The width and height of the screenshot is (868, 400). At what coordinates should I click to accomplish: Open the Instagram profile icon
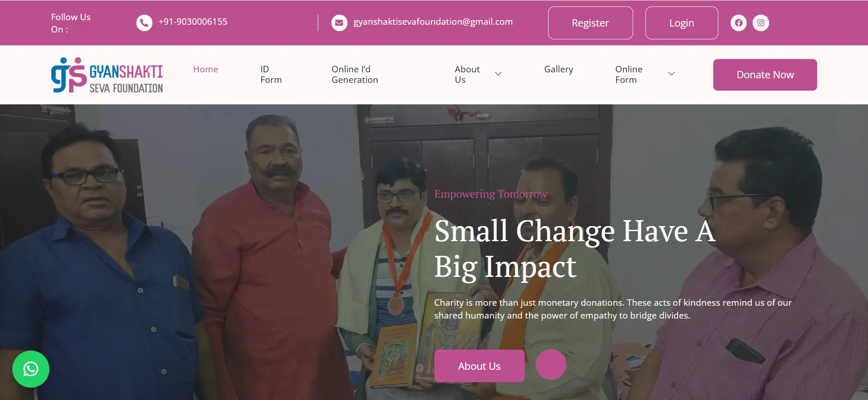(x=761, y=23)
